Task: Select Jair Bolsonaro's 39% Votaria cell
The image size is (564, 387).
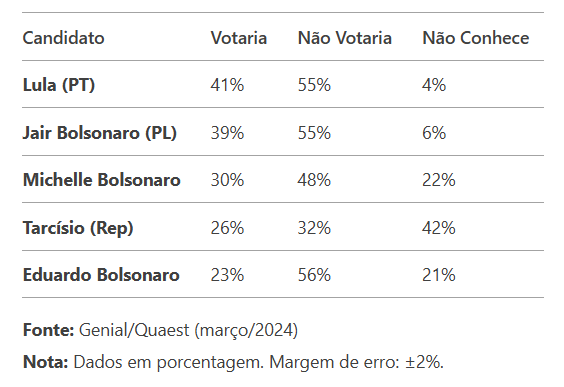Action: 227,133
